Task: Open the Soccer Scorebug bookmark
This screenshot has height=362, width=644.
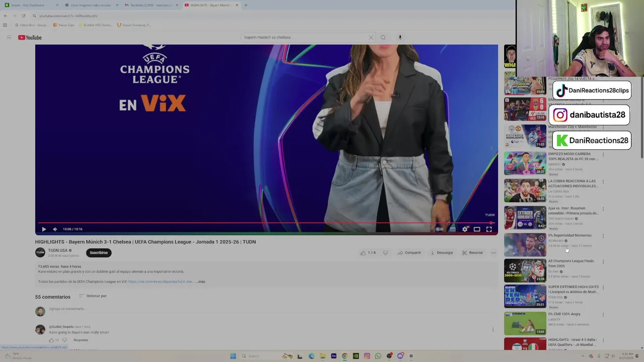Action: [134, 25]
